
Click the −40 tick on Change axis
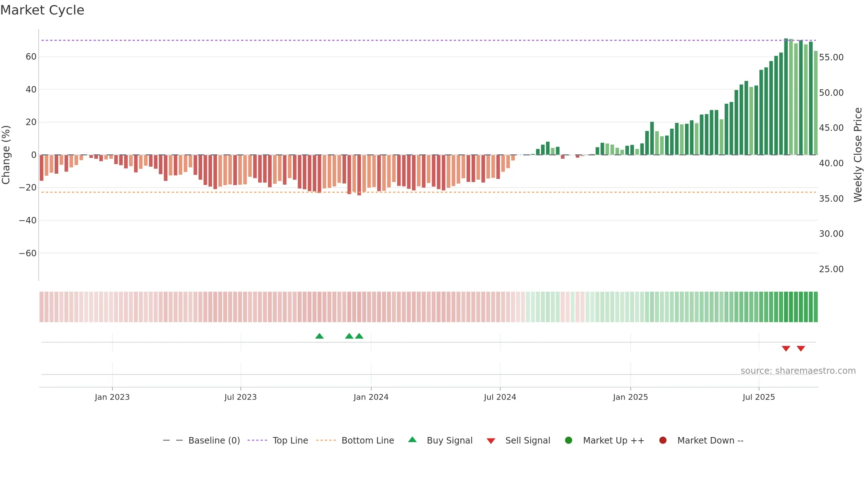coord(28,220)
